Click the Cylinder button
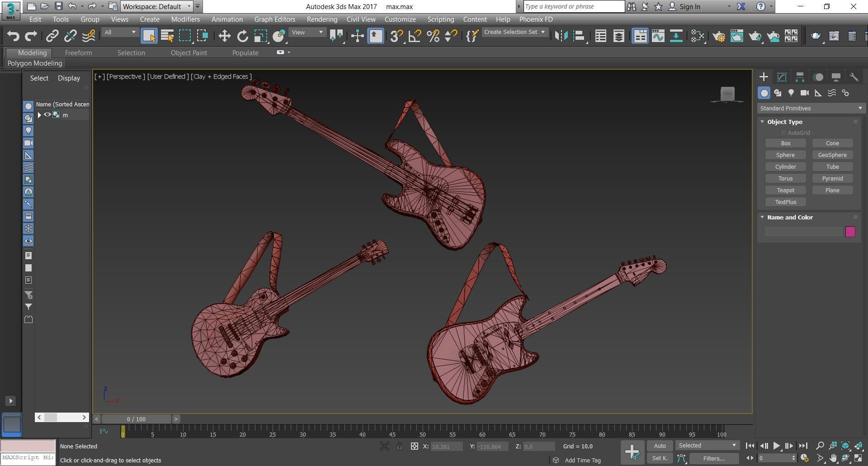The image size is (868, 466). (x=785, y=166)
